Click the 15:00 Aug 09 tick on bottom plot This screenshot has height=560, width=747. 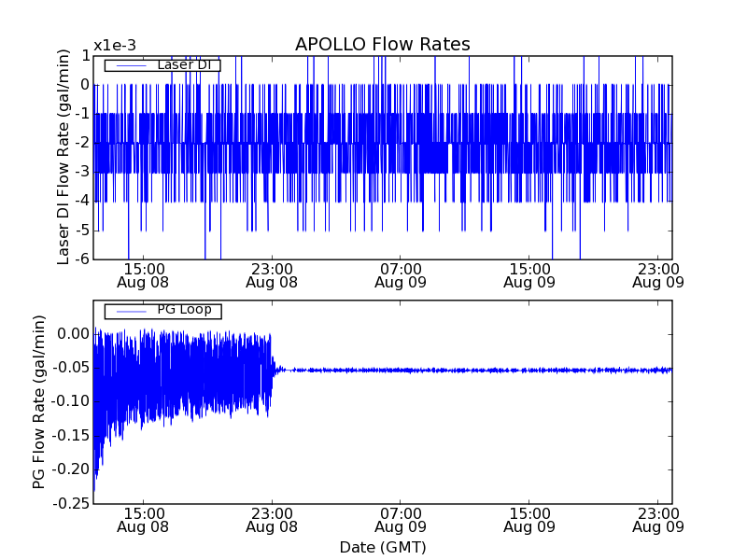click(x=529, y=520)
